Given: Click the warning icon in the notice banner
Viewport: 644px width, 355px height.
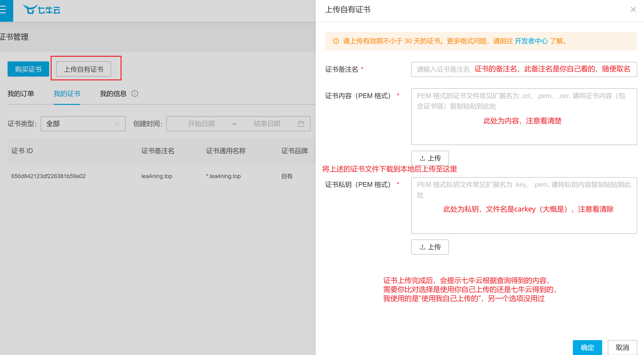Looking at the screenshot, I should coord(336,41).
